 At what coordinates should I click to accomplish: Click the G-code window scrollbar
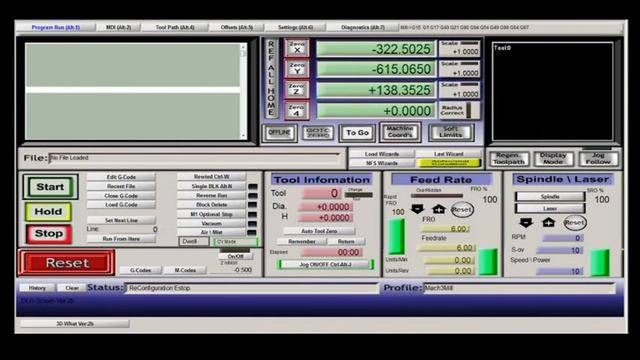pos(243,91)
